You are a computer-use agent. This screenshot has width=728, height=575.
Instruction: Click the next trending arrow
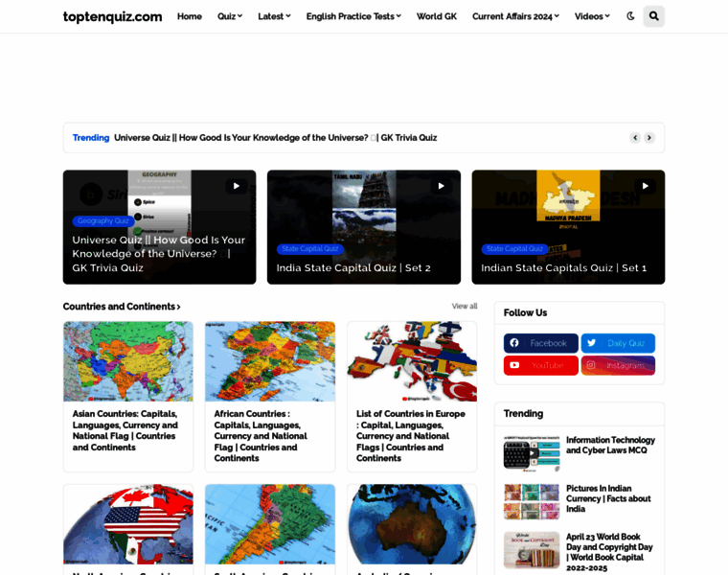(648, 138)
